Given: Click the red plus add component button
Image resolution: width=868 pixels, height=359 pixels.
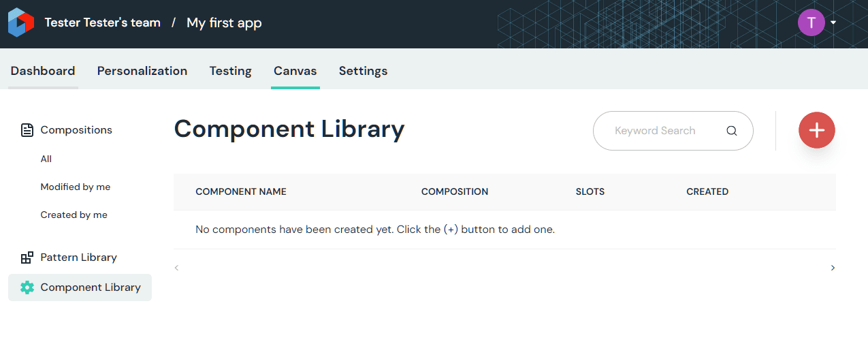Looking at the screenshot, I should (816, 130).
